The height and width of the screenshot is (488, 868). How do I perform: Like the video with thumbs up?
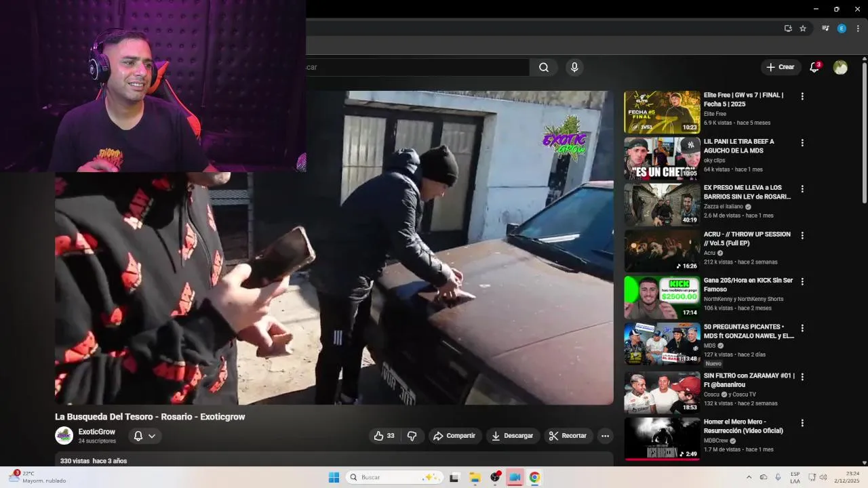(x=384, y=436)
